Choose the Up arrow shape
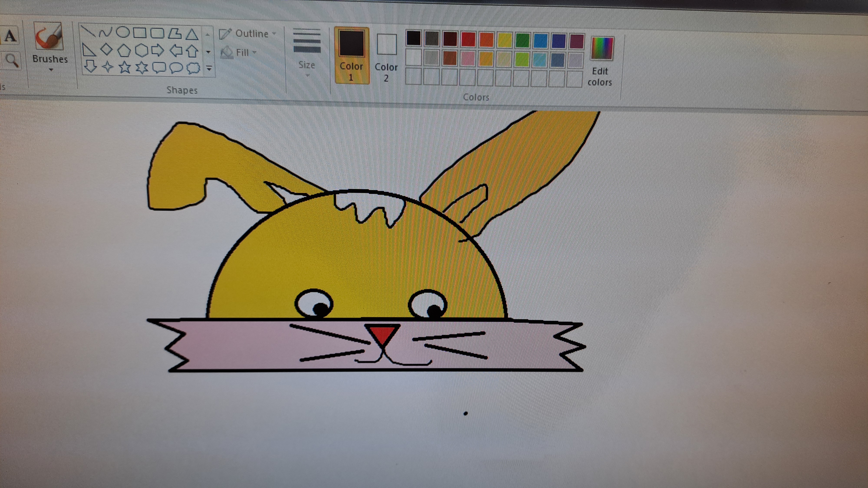The width and height of the screenshot is (868, 488). [192, 52]
